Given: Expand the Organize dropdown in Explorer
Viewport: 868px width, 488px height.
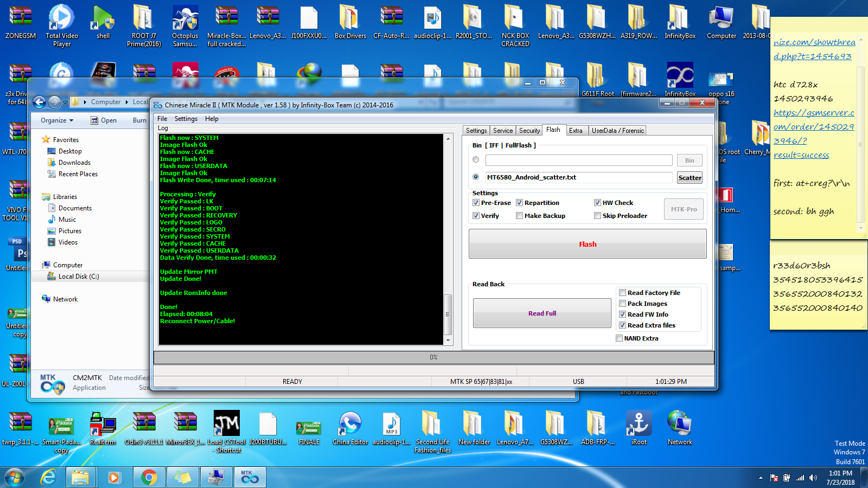Looking at the screenshot, I should coord(57,120).
